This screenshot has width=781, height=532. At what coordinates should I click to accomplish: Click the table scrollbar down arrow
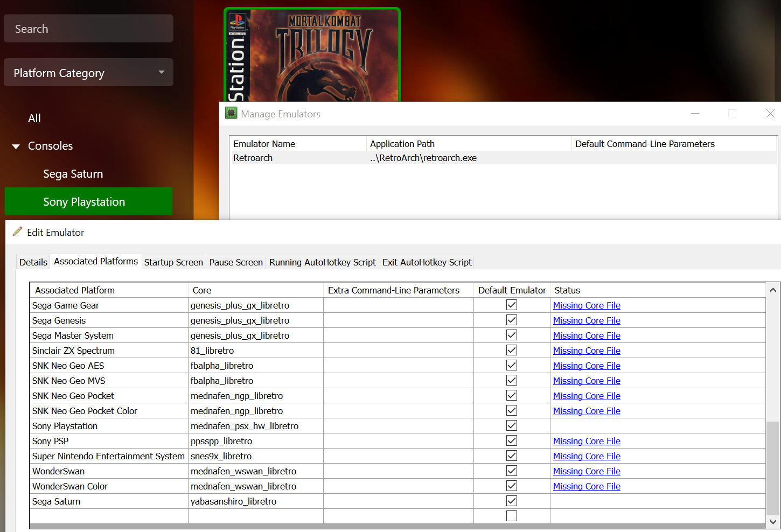pyautogui.click(x=773, y=521)
